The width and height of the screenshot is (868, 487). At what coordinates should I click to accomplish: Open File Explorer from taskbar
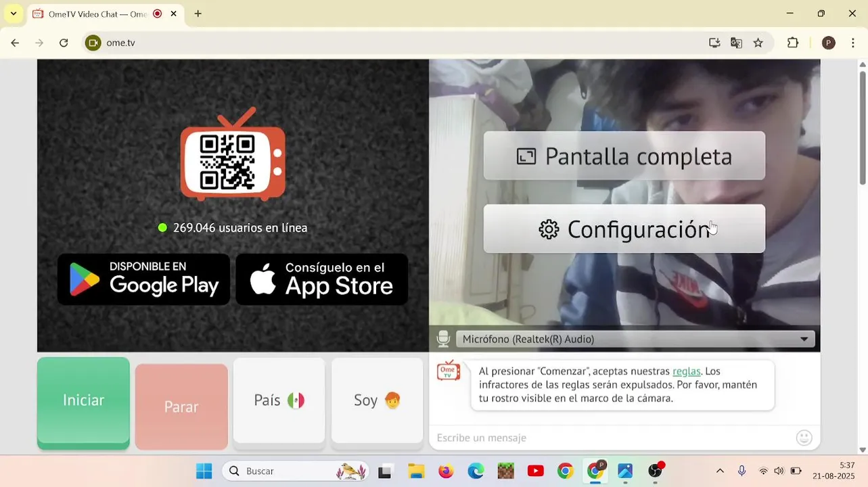[x=415, y=471]
